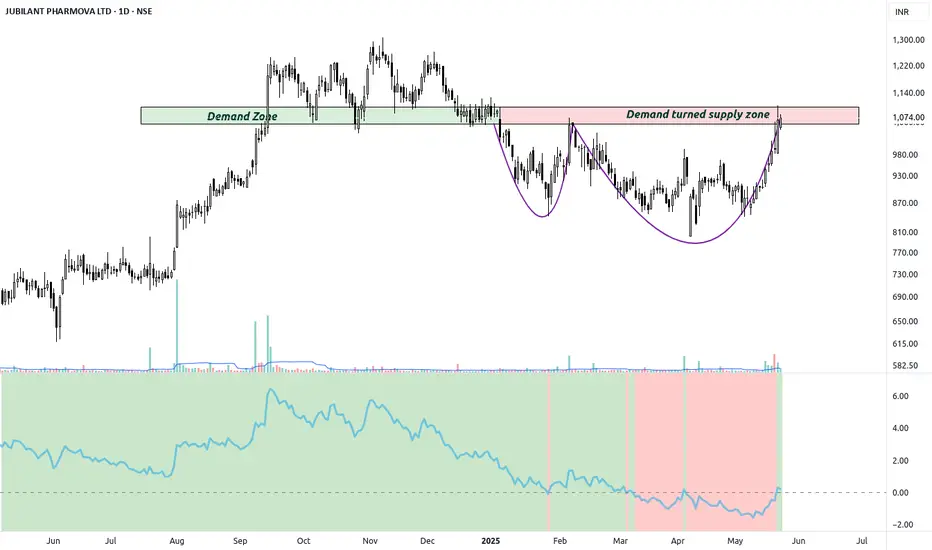Click the INR currency button
932x550 pixels.
tap(902, 12)
